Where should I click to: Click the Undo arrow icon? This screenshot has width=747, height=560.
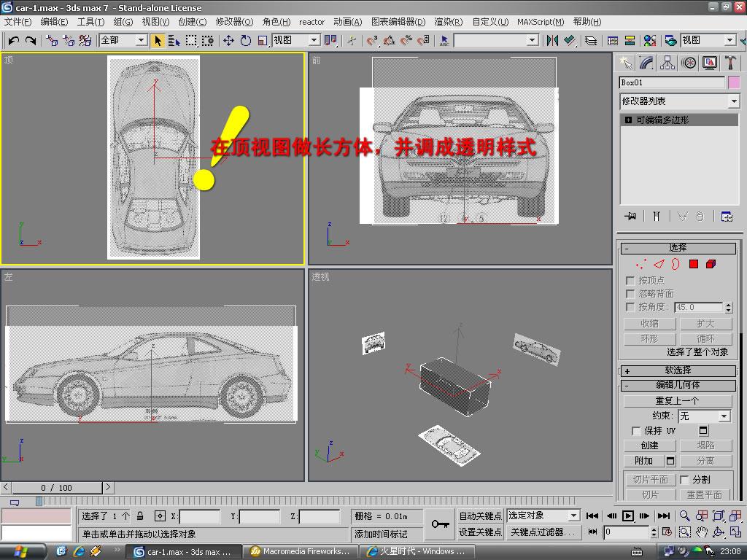pos(13,41)
